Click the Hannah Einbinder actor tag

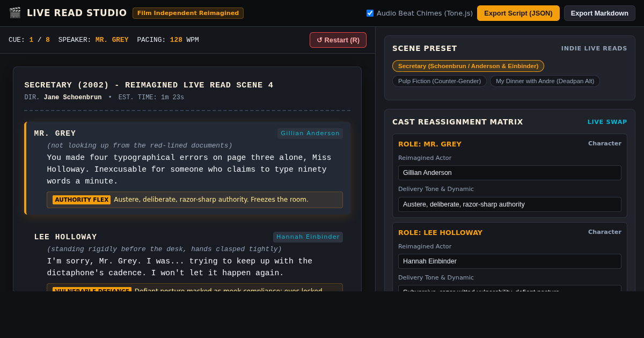click(x=308, y=237)
